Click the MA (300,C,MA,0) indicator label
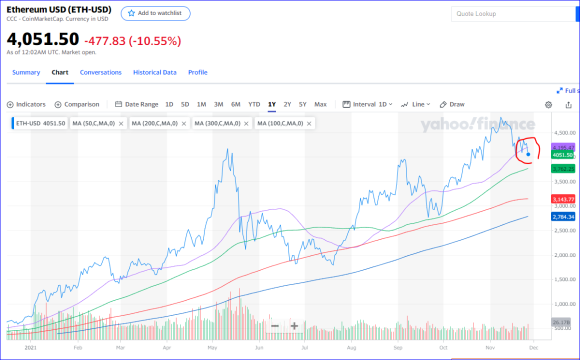 pyautogui.click(x=218, y=123)
